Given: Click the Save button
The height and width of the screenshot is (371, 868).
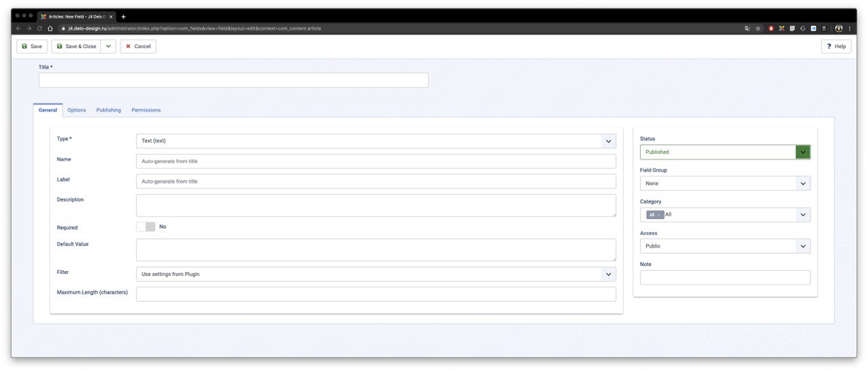Looking at the screenshot, I should point(32,46).
